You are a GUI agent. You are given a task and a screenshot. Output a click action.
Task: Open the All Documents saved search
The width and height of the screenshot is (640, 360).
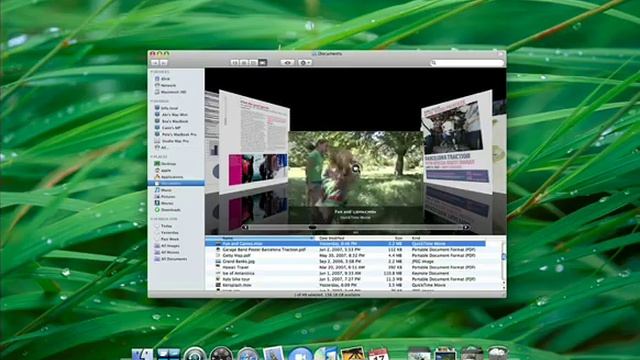tap(171, 259)
